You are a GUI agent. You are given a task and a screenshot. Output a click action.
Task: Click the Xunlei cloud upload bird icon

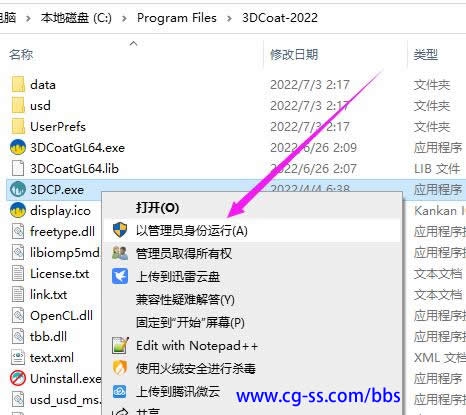120,276
